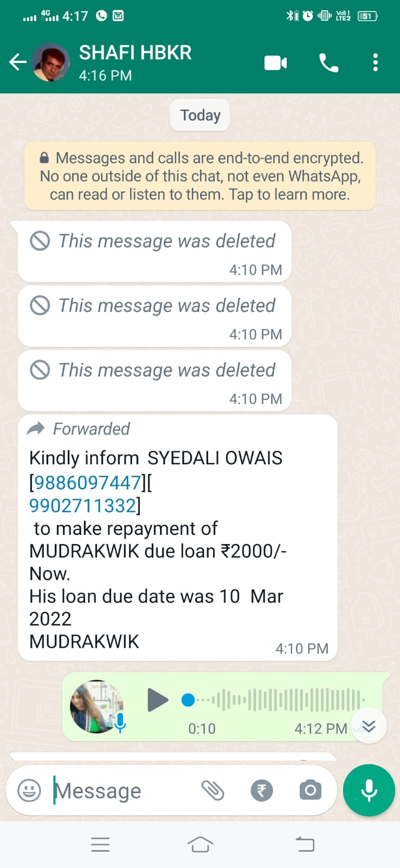Open the camera from message bar
Viewport: 400px width, 868px height.
(x=311, y=790)
